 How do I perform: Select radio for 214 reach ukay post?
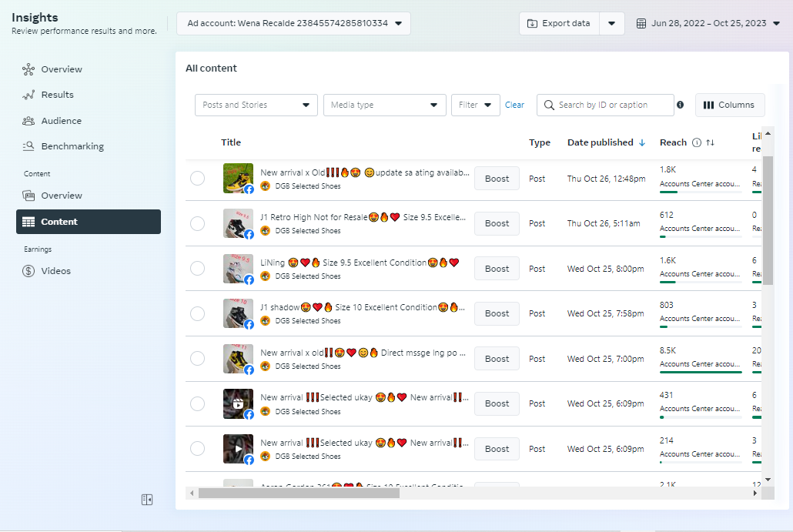click(x=197, y=449)
